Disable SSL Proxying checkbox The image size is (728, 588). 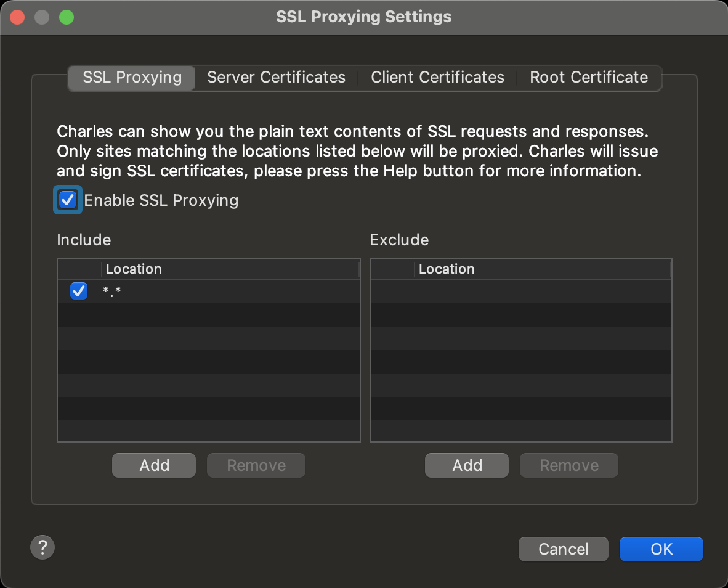67,199
